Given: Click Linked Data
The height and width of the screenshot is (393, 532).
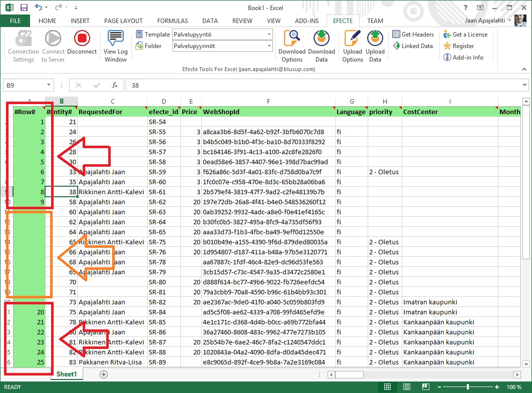Looking at the screenshot, I should point(413,46).
